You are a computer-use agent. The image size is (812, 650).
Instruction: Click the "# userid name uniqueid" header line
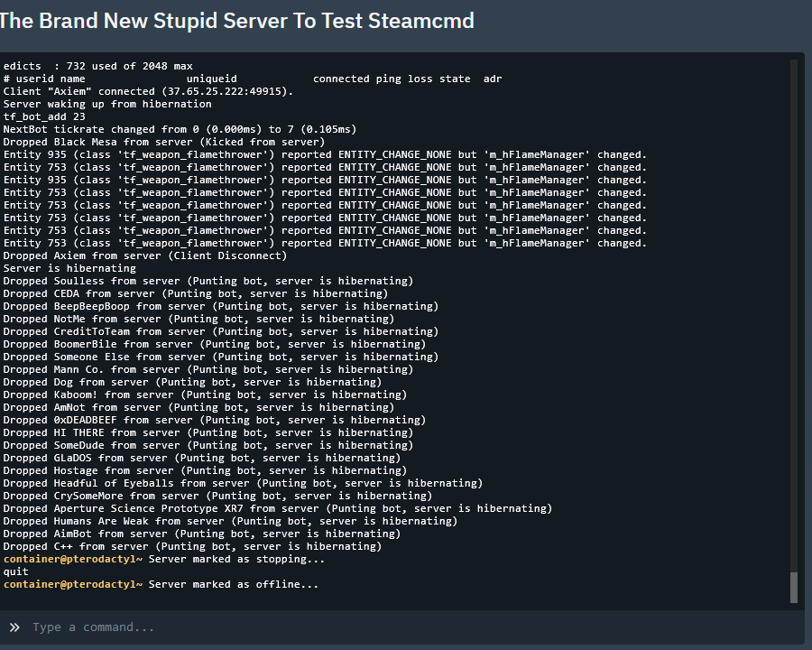[253, 79]
